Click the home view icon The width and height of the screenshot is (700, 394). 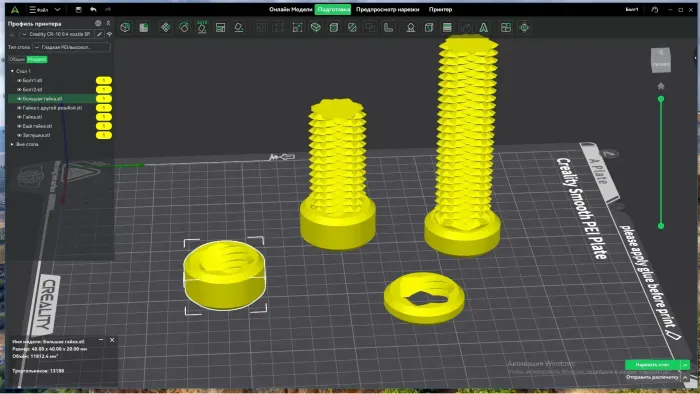[x=661, y=86]
